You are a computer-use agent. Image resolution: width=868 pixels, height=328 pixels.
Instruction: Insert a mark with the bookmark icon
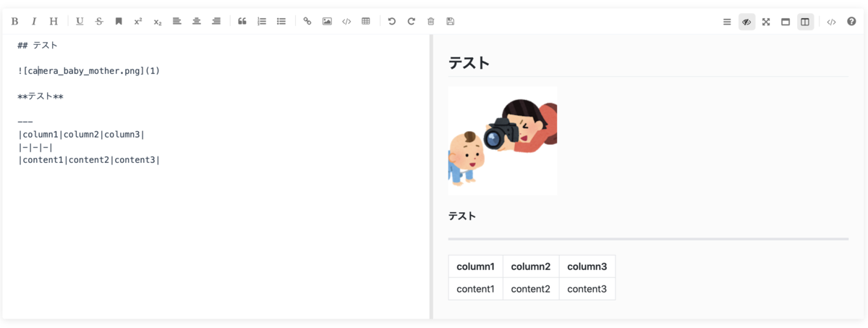coord(119,22)
